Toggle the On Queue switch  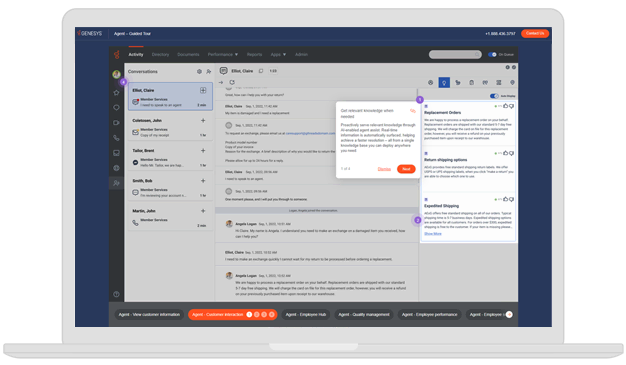pyautogui.click(x=492, y=54)
